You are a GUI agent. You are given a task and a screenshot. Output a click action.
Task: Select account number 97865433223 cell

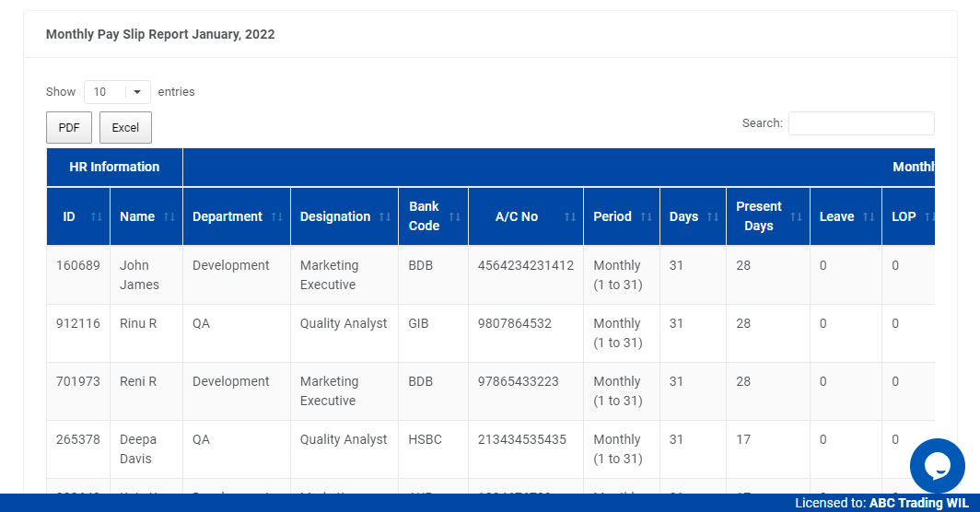tap(518, 381)
